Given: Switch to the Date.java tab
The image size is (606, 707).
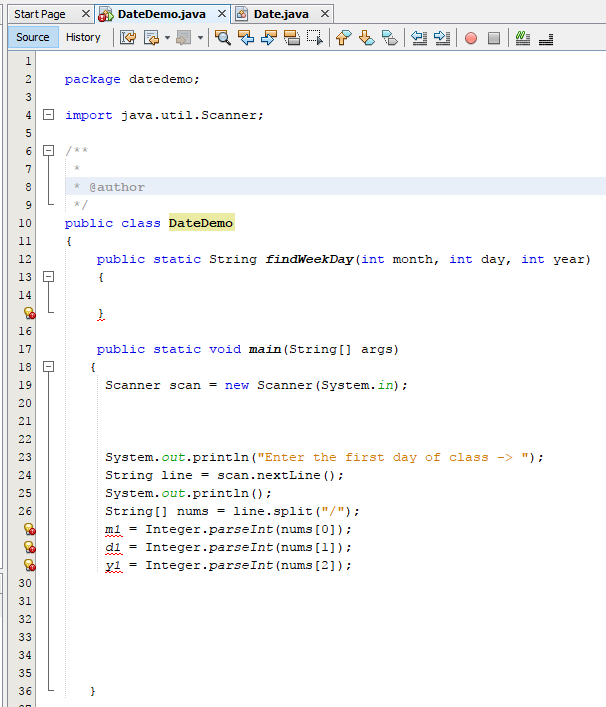Looking at the screenshot, I should click(x=281, y=14).
